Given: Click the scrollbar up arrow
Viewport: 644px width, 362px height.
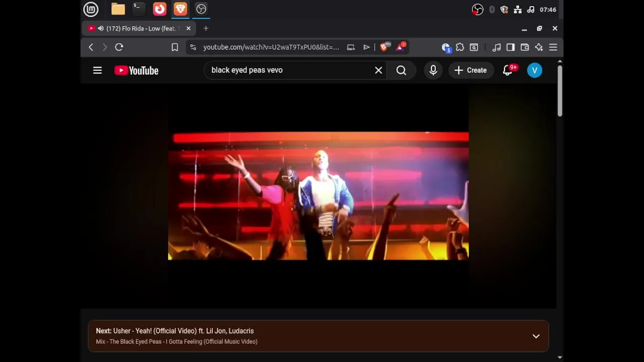Looking at the screenshot, I should (559, 61).
